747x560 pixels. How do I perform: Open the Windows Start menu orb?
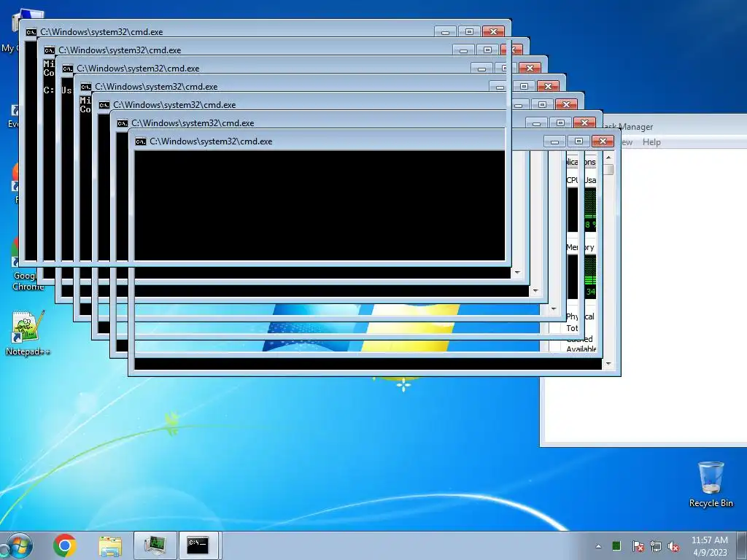point(18,545)
